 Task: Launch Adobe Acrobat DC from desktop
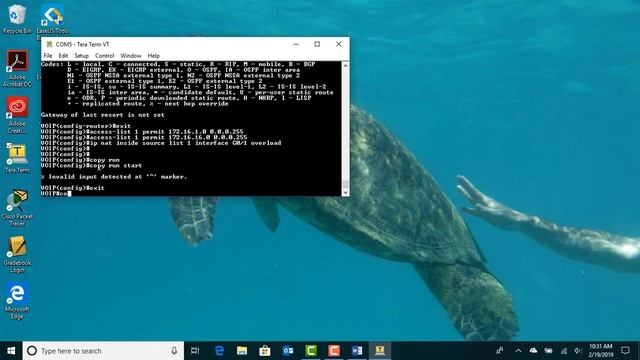pos(17,69)
